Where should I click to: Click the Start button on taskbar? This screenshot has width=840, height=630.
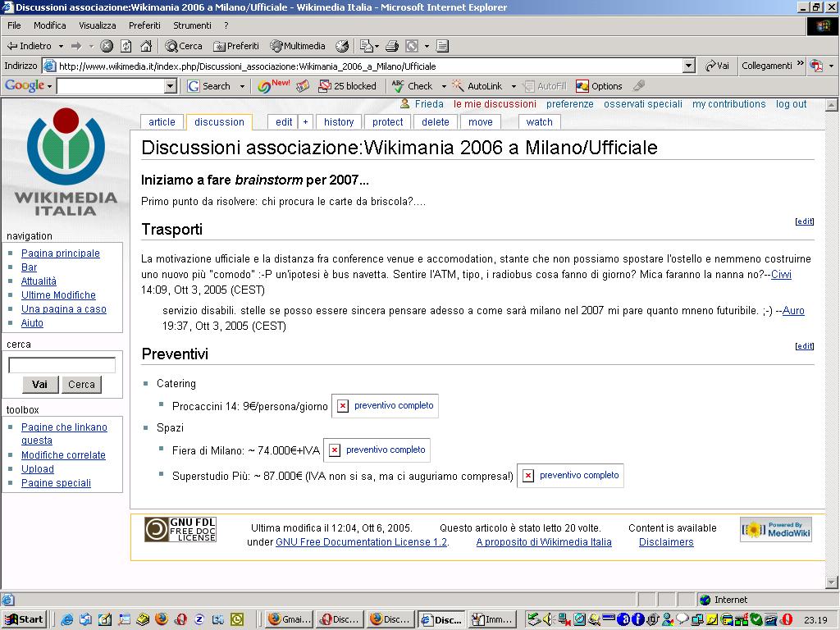25,619
